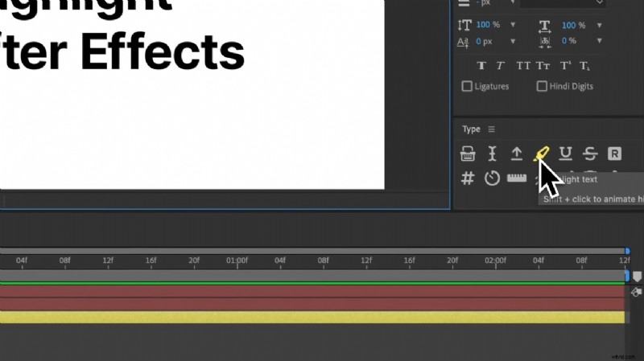This screenshot has width=644, height=361.
Task: Click the vertical scale icon
Action: [464, 25]
